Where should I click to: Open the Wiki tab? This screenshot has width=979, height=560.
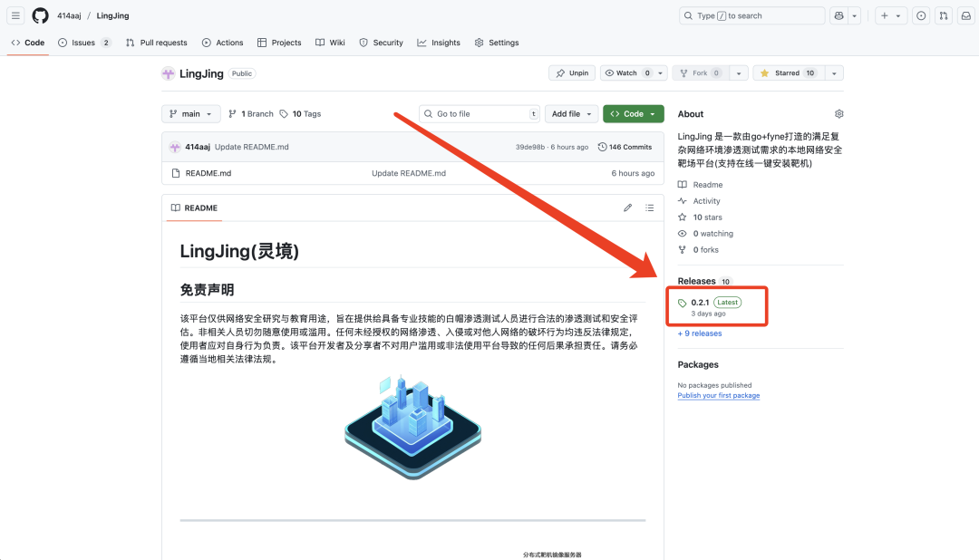click(330, 43)
